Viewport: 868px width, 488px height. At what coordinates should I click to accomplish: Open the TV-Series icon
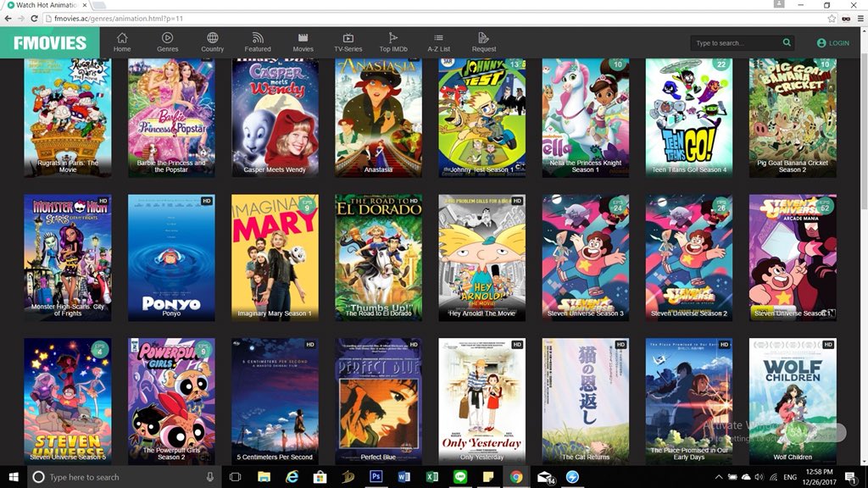[x=348, y=37]
